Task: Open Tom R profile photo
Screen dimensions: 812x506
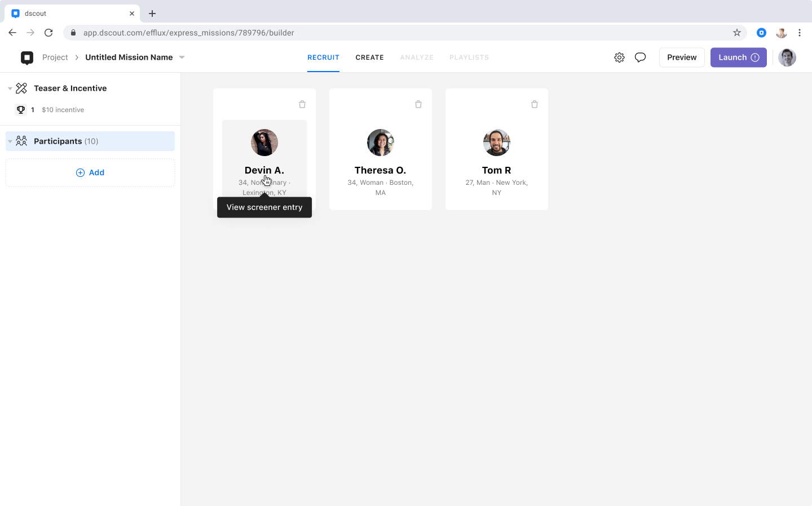Action: [x=497, y=143]
